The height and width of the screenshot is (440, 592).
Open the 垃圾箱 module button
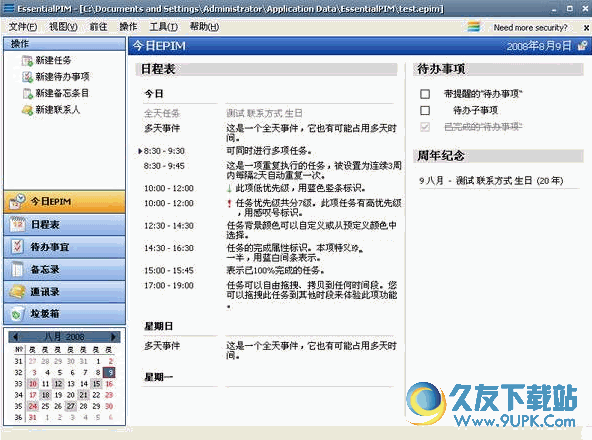(x=65, y=313)
